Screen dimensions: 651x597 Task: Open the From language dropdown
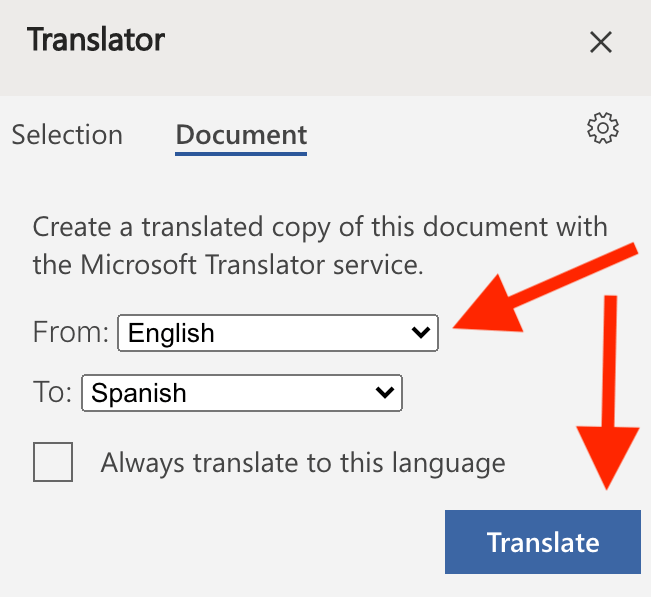click(x=278, y=333)
